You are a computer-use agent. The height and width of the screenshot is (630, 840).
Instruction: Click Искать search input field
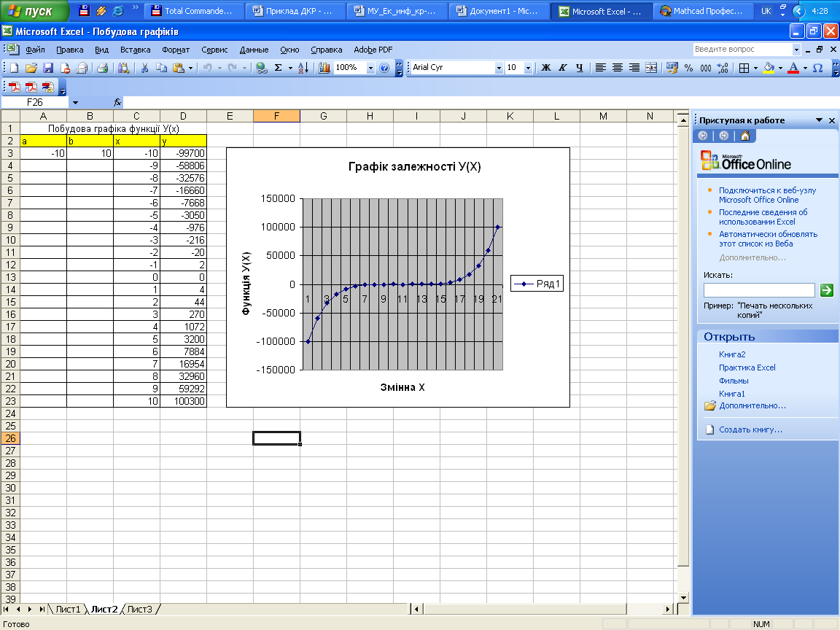758,290
